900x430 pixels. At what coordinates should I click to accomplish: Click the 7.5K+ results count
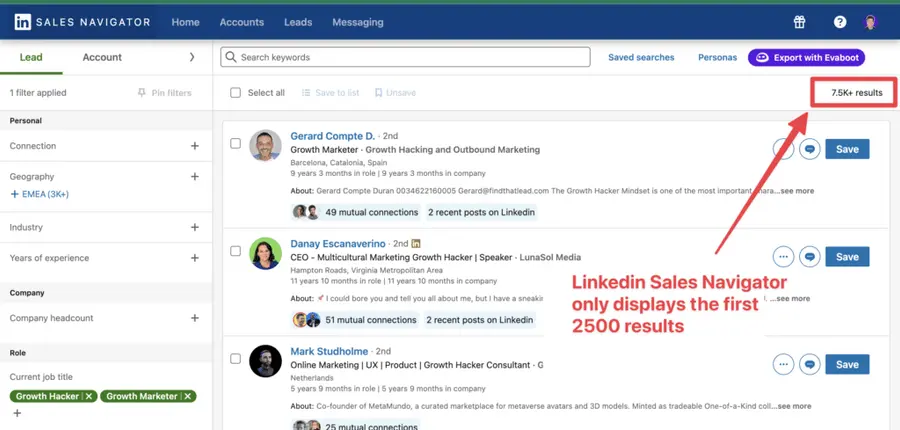857,92
